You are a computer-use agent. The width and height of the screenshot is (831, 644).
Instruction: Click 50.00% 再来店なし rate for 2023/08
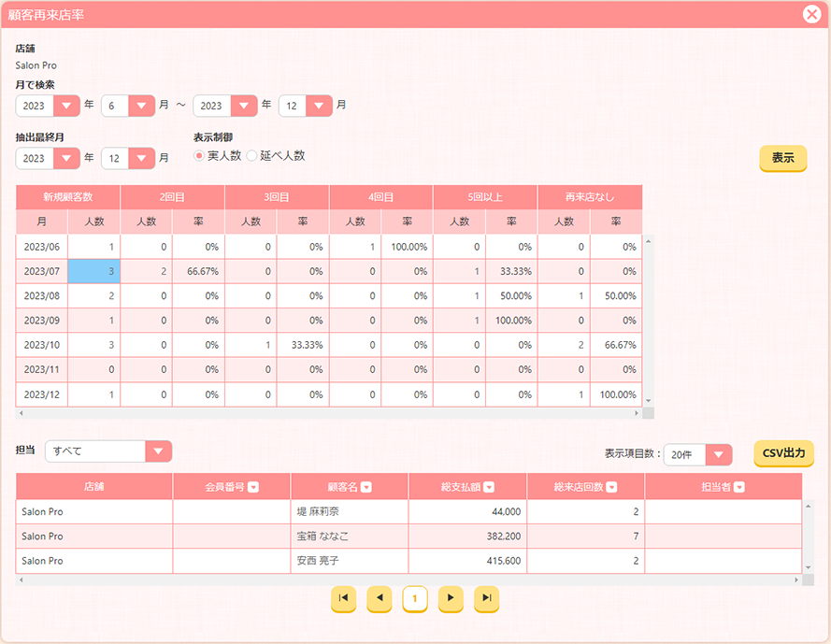click(x=616, y=295)
